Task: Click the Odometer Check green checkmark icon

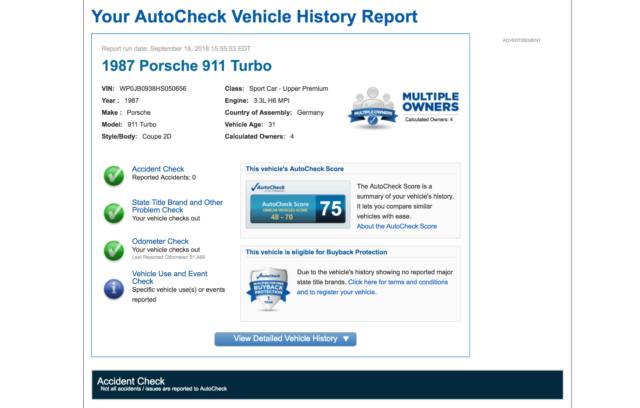Action: 114,249
